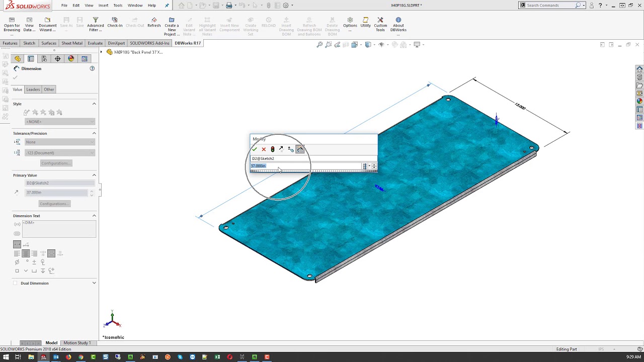644x362 pixels.
Task: Cancel the Modify dialog with the red X
Action: [264, 149]
